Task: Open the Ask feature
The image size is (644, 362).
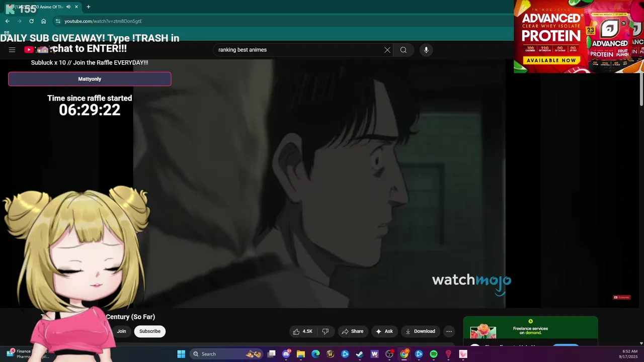Action: [x=384, y=331]
